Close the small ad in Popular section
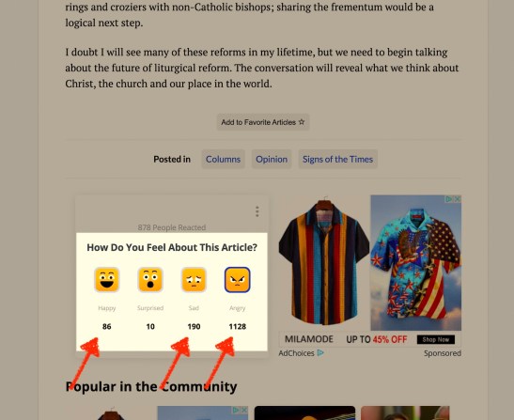 tap(244, 410)
